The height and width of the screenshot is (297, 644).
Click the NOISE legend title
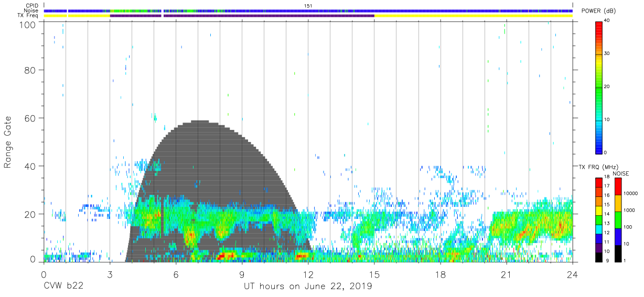tap(620, 173)
